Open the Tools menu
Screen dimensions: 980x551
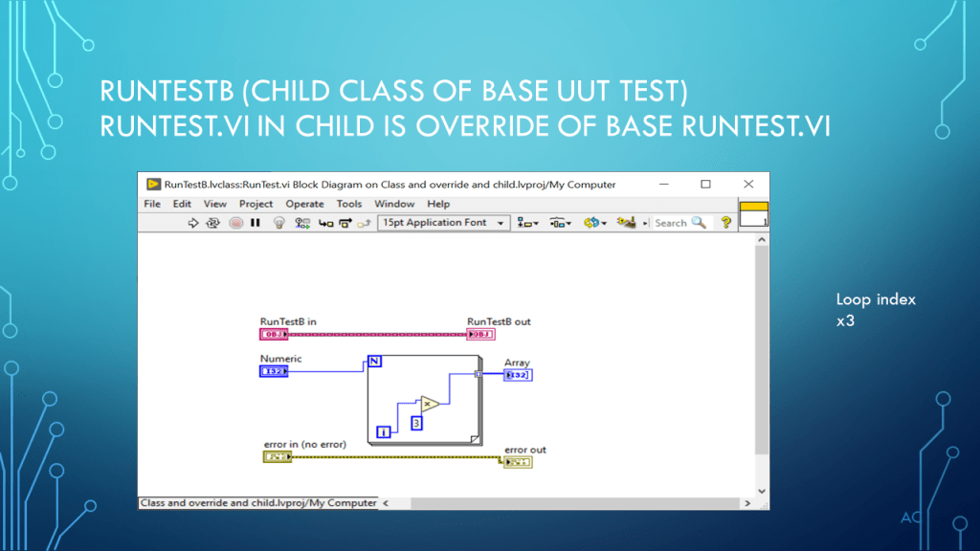[x=349, y=204]
